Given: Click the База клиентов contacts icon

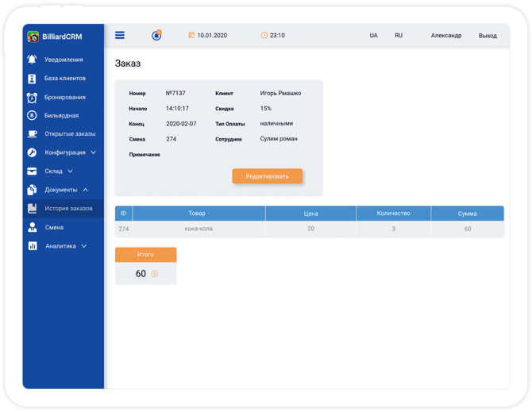Looking at the screenshot, I should click(x=32, y=79).
